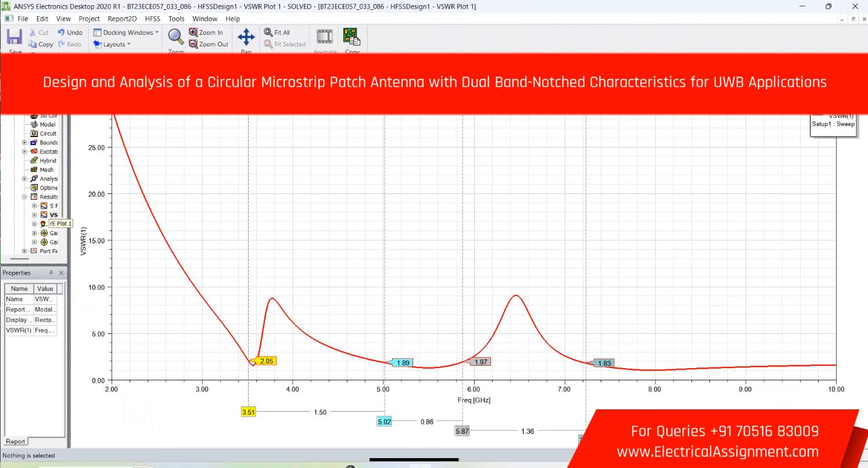Open the HFSS menu

coord(152,19)
